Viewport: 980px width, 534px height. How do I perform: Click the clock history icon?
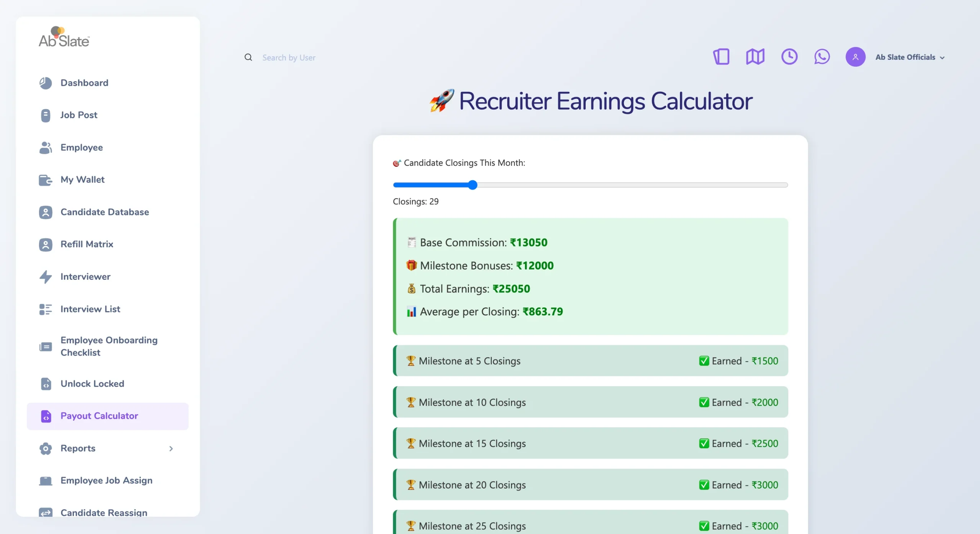tap(789, 57)
